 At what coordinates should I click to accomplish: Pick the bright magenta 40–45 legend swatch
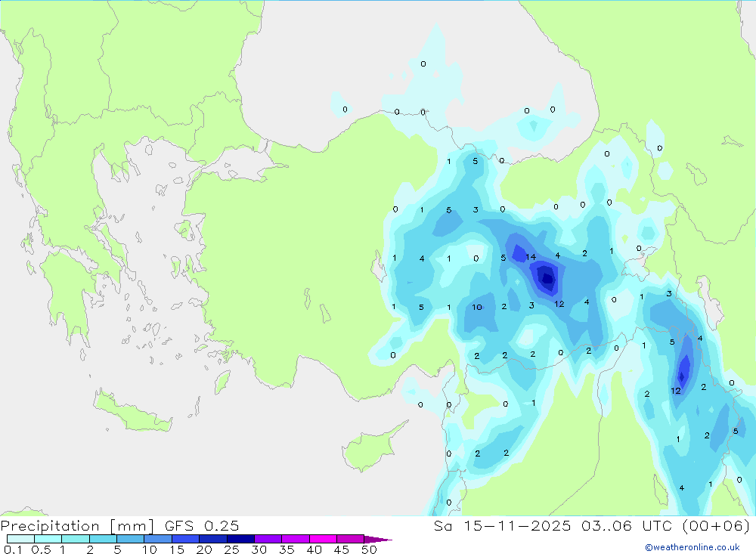point(323,539)
